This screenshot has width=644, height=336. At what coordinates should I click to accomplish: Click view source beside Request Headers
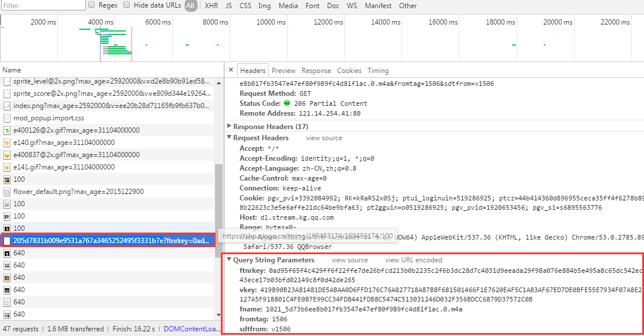[324, 138]
